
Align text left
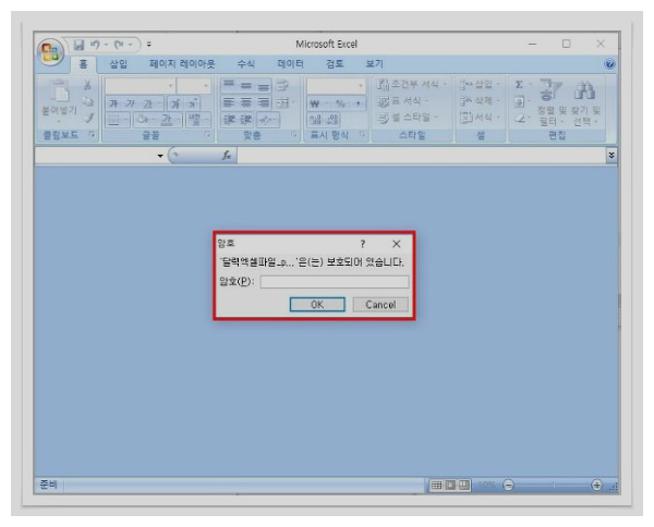(229, 103)
